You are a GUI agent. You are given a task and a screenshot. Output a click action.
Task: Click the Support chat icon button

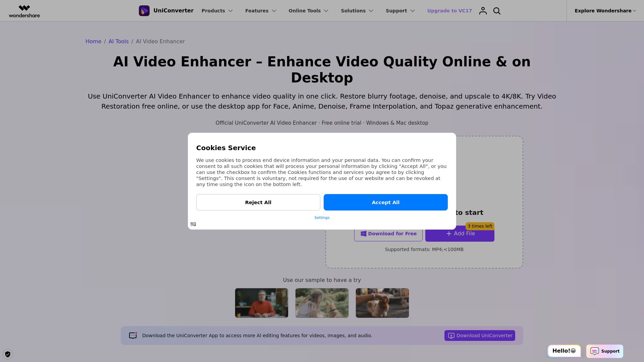click(x=604, y=351)
